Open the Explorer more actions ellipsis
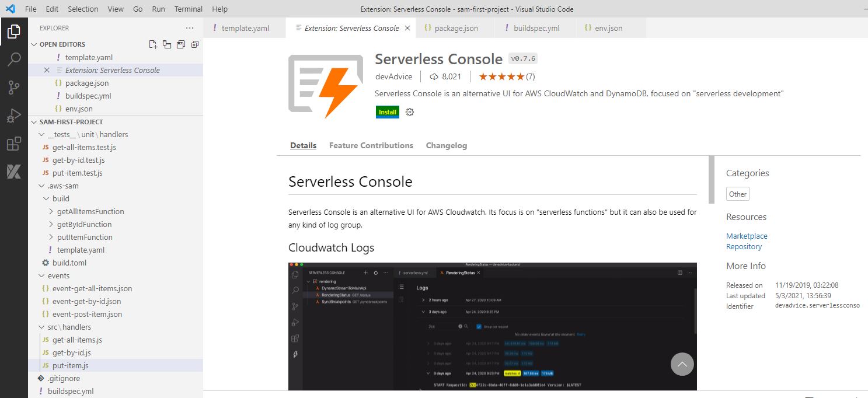 [x=190, y=28]
